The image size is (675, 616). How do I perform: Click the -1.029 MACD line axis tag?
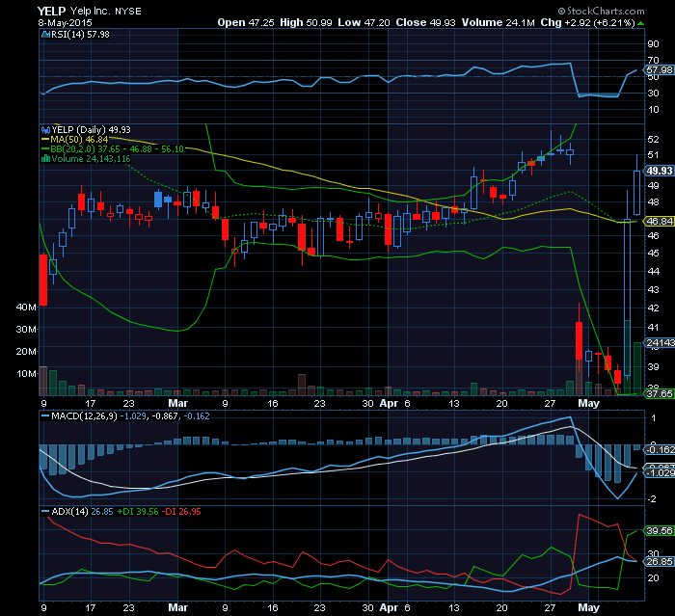point(659,473)
